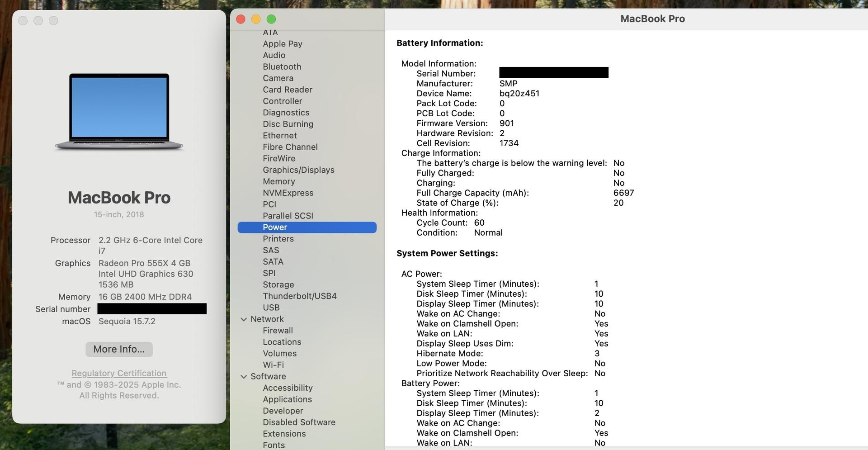
Task: Open the Controller section
Action: [x=283, y=101]
